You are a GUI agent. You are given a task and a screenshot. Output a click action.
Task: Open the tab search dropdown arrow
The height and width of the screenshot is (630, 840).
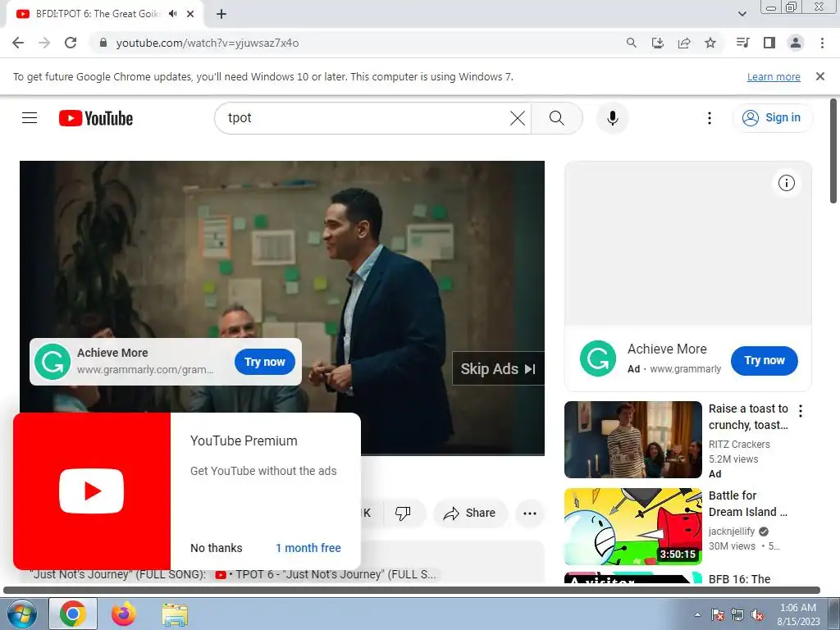(742, 14)
